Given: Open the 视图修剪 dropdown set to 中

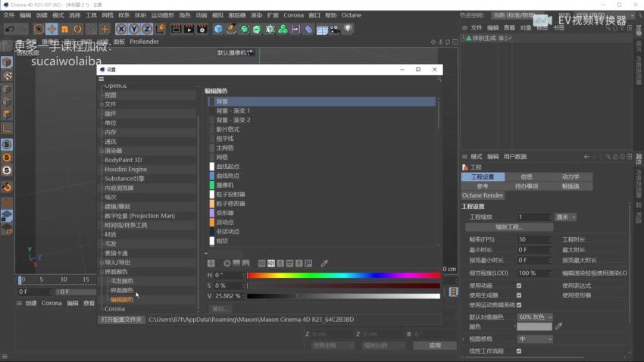Looking at the screenshot, I should click(534, 339).
